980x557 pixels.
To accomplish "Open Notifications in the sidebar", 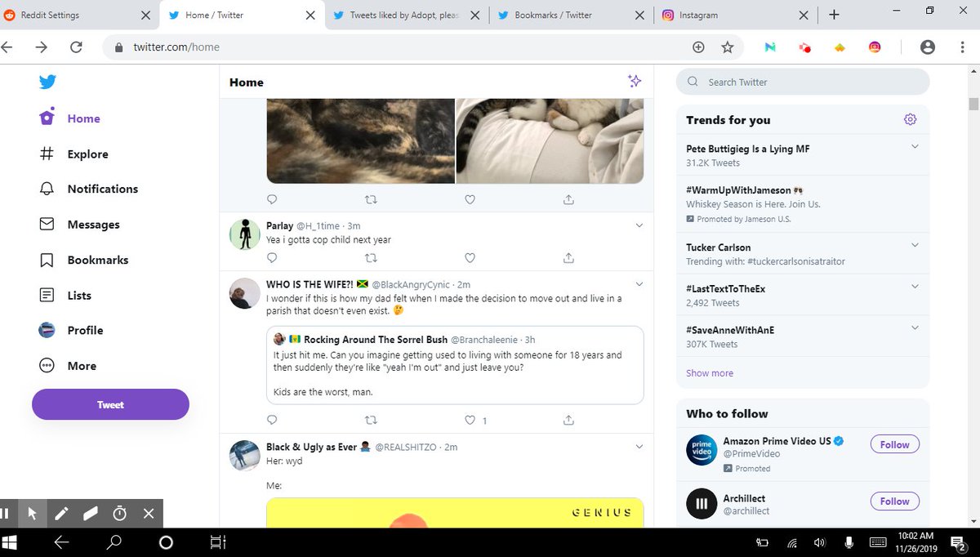I will [x=89, y=189].
